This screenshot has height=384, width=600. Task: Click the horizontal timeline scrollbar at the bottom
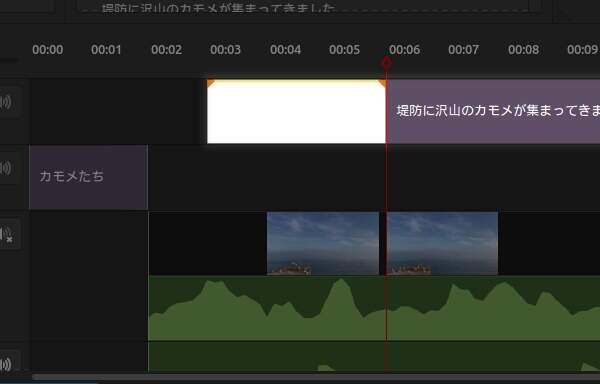[x=316, y=377]
